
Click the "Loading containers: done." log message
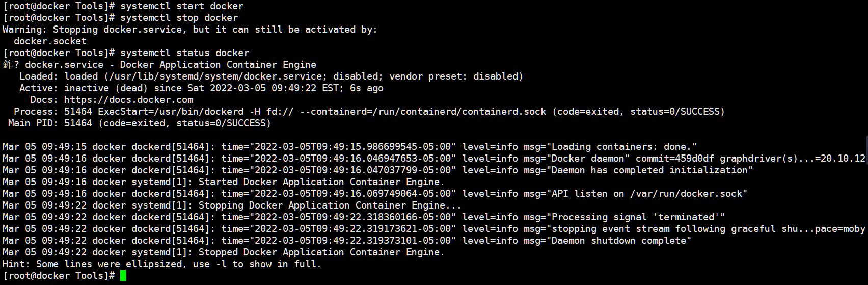(624, 147)
